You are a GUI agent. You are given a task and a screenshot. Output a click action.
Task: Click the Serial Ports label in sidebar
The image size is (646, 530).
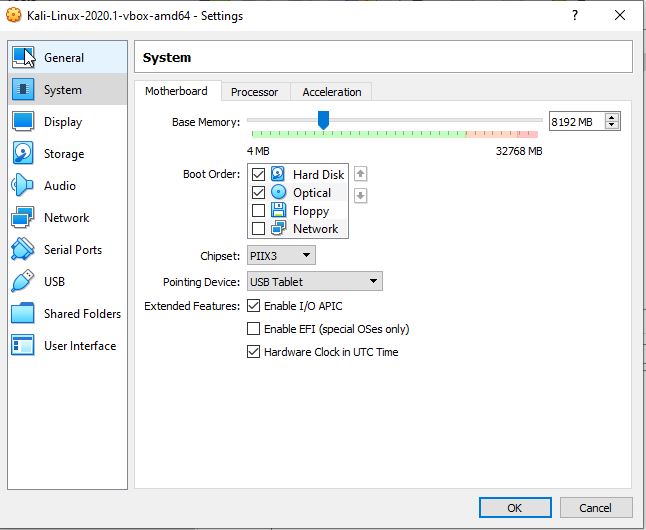[73, 250]
